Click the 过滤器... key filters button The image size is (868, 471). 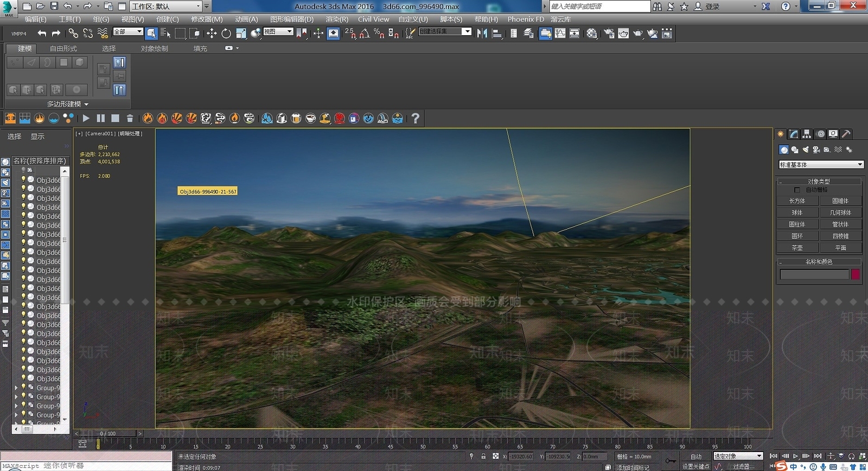coord(744,466)
